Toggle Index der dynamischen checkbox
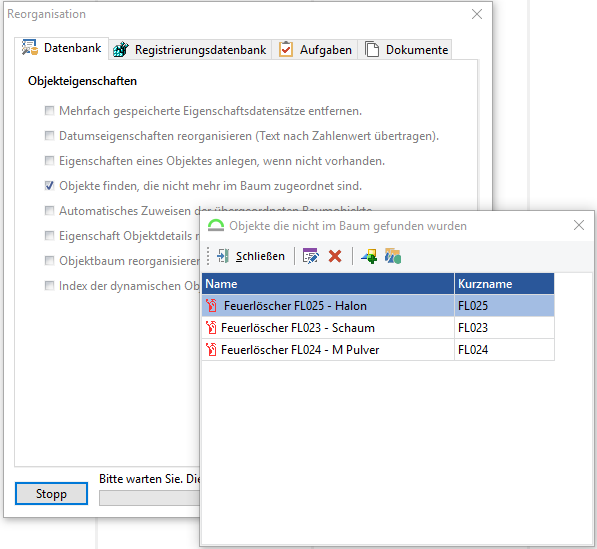The height and width of the screenshot is (549, 597). 49,286
